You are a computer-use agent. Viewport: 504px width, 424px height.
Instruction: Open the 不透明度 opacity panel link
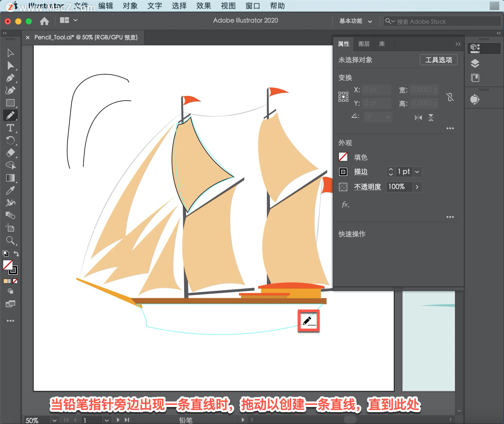(x=368, y=187)
